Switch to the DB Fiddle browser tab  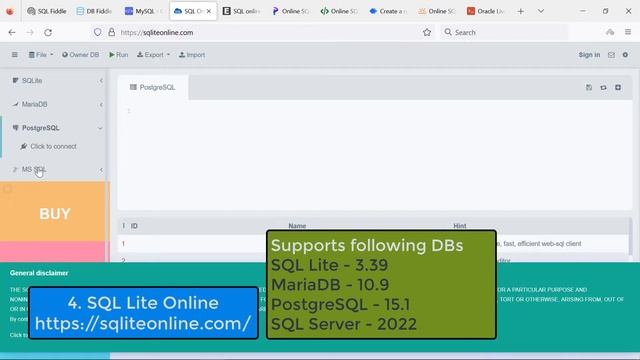point(95,11)
